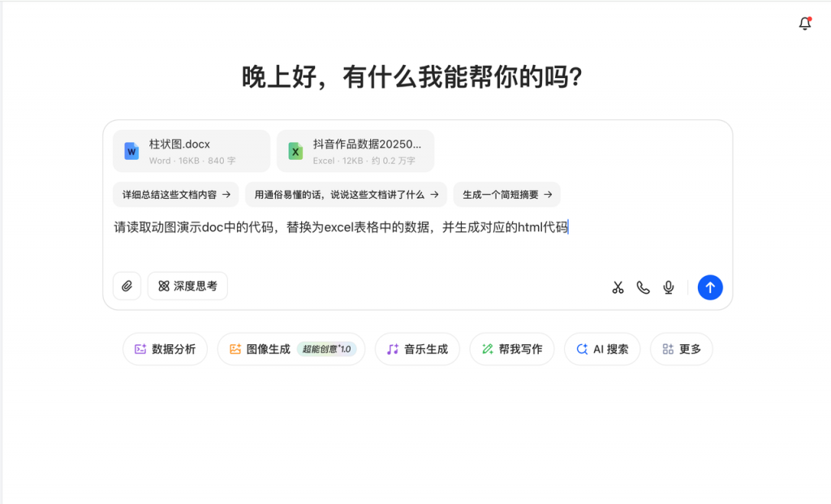Open the 音乐生成 skill
This screenshot has width=831, height=504.
[x=417, y=349]
